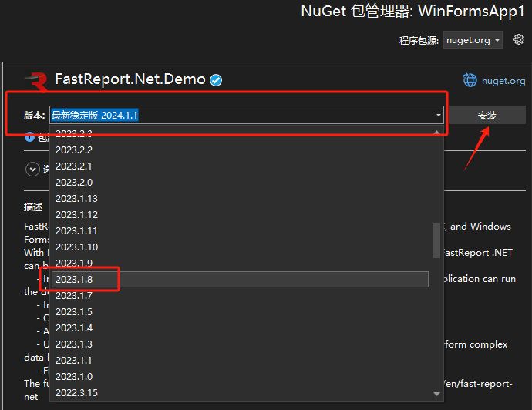Image resolution: width=532 pixels, height=410 pixels.
Task: Select version 2023.1.10
Action: point(240,247)
